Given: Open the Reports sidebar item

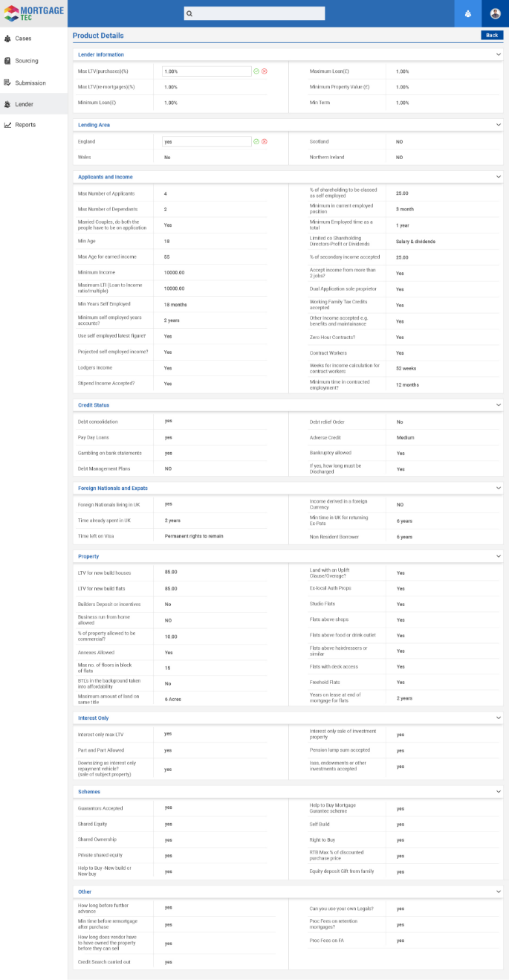Looking at the screenshot, I should tap(25, 125).
